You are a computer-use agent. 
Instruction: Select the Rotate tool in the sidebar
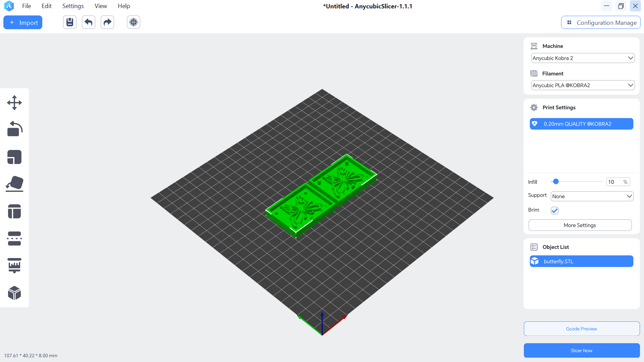pyautogui.click(x=14, y=129)
